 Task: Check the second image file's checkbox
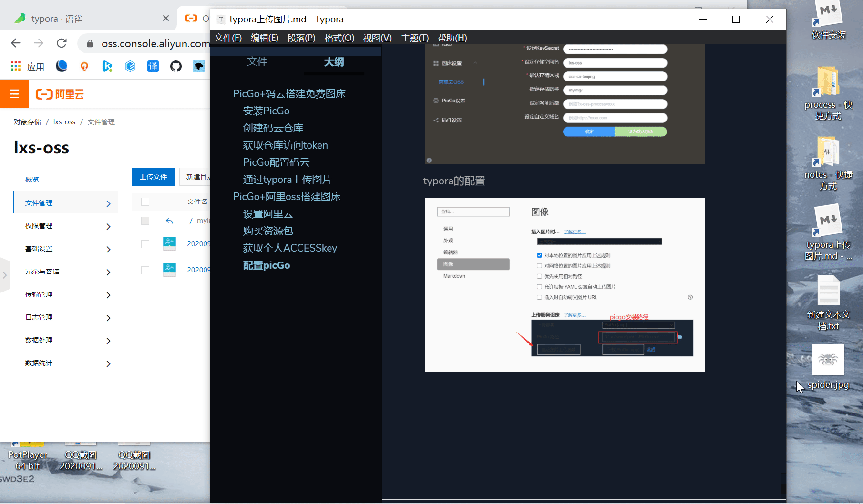(x=145, y=270)
